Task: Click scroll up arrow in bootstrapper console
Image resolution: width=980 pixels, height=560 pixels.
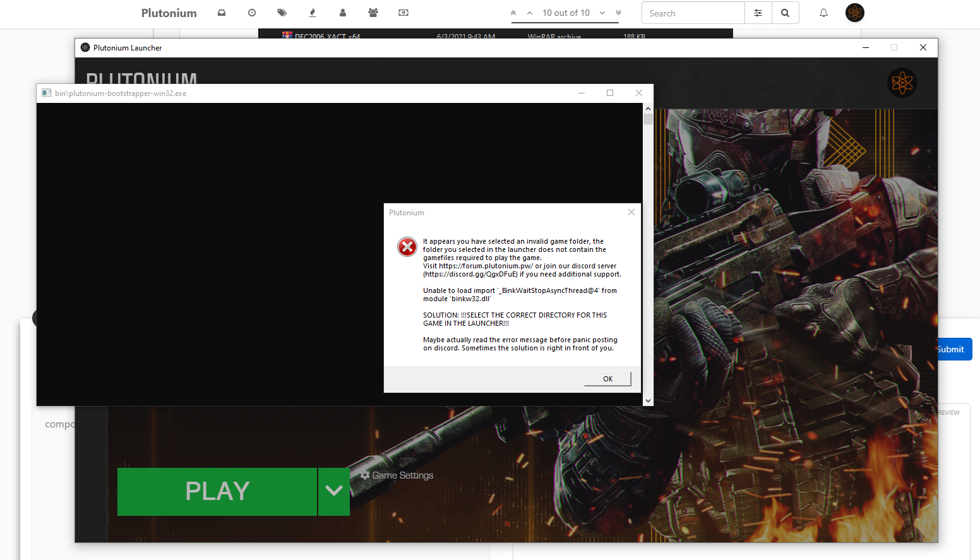Action: [x=648, y=109]
